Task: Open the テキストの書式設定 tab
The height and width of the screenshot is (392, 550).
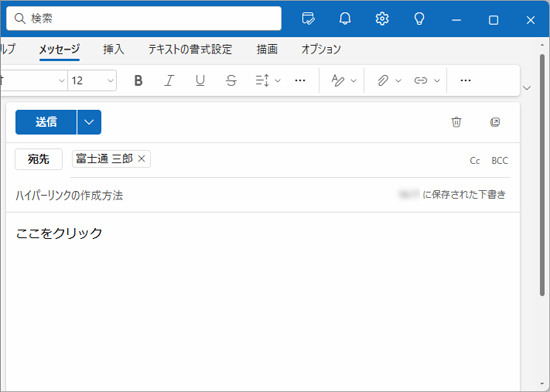Action: [190, 49]
